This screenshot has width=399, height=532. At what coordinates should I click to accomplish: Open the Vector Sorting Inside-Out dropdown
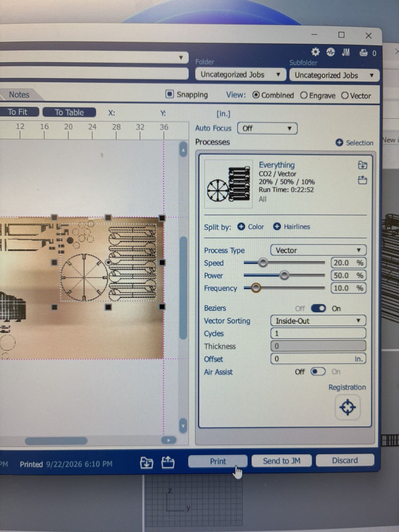click(x=318, y=321)
